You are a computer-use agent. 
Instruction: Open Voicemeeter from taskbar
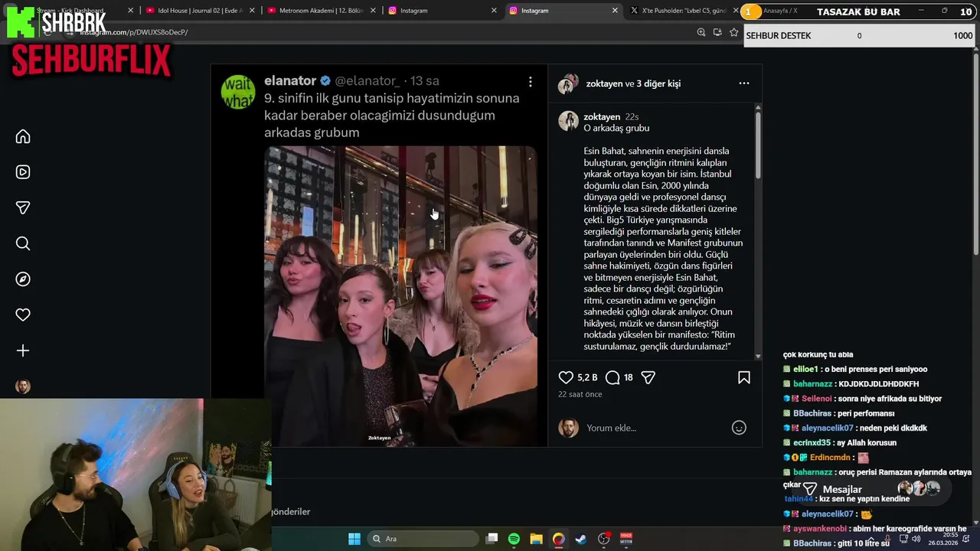tap(626, 539)
